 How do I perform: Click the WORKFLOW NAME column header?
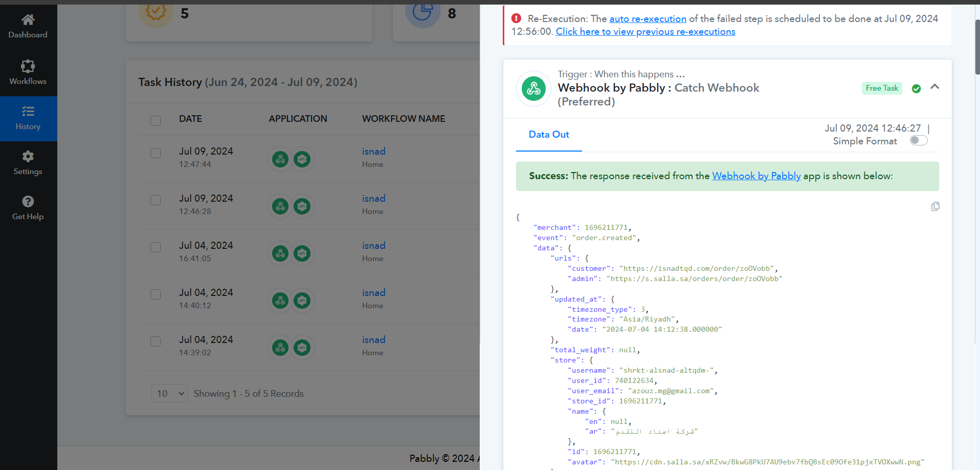tap(404, 119)
